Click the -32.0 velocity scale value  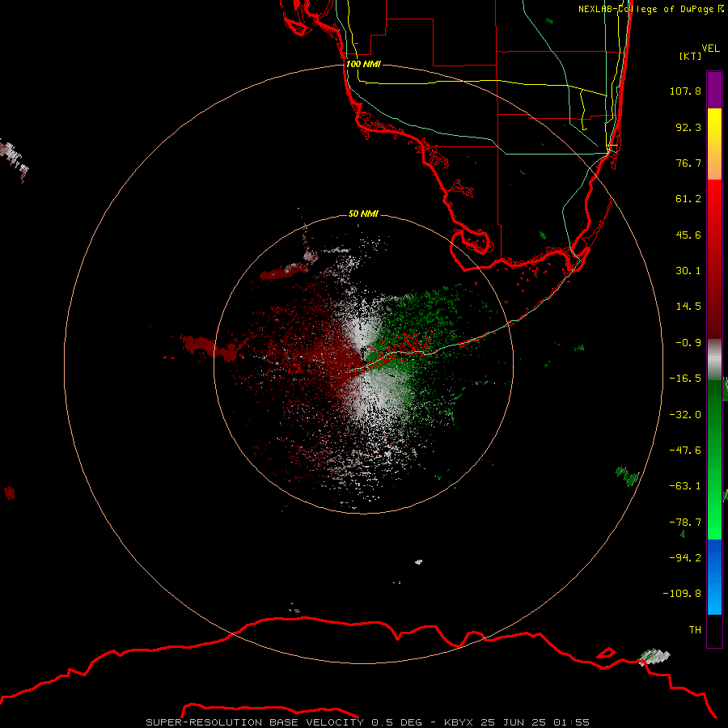[x=685, y=415]
